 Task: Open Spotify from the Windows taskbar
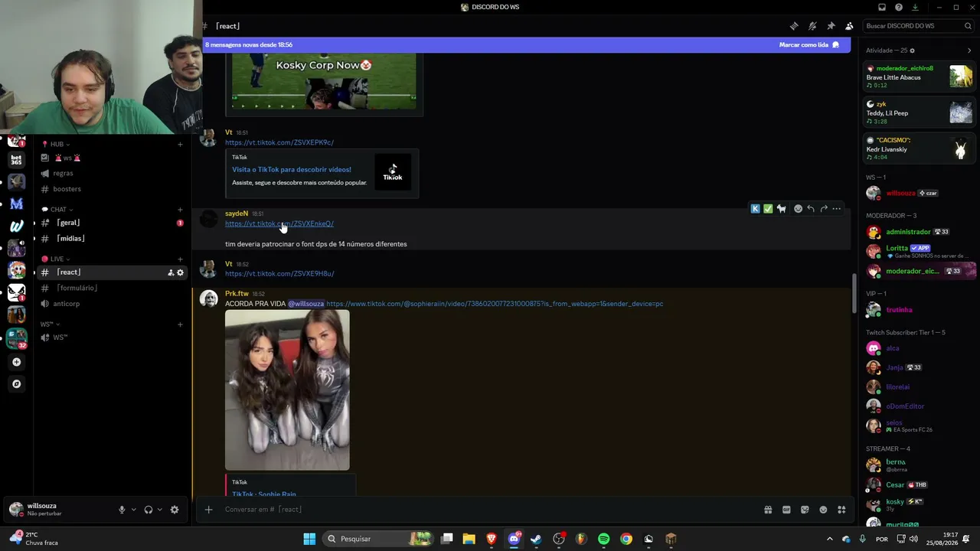(604, 539)
